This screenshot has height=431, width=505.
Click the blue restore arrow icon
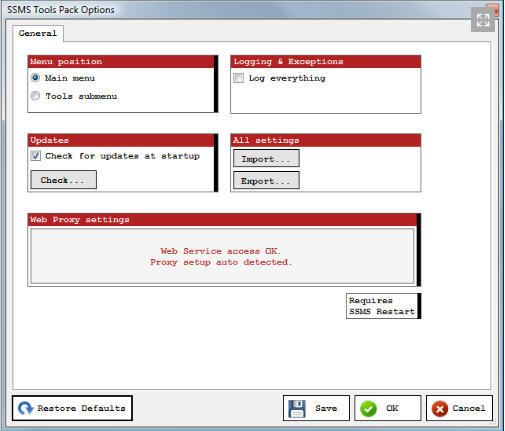click(x=25, y=408)
